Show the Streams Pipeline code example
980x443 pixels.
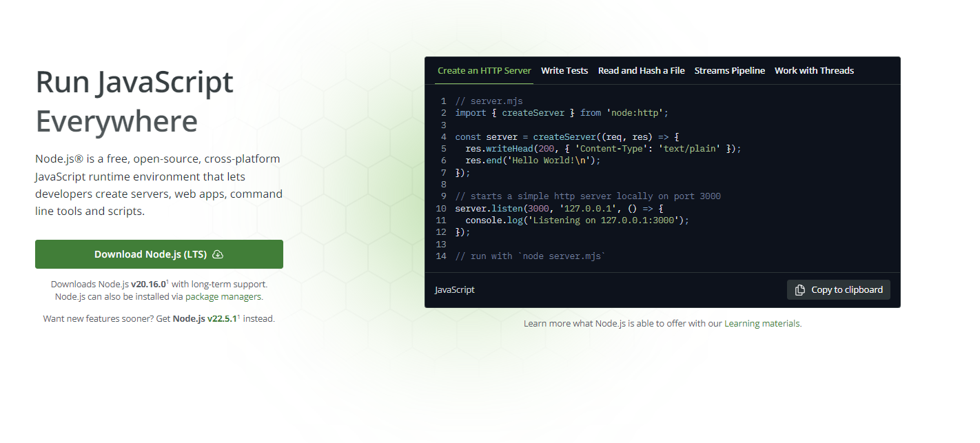tap(730, 70)
